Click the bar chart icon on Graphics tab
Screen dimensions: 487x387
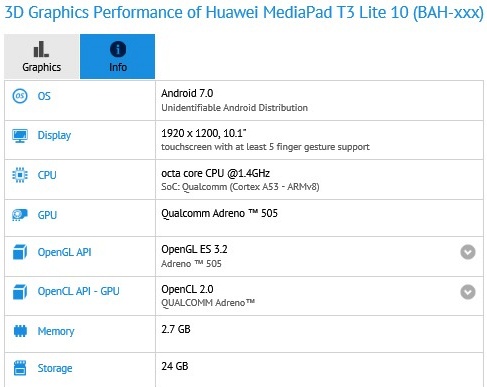41,49
